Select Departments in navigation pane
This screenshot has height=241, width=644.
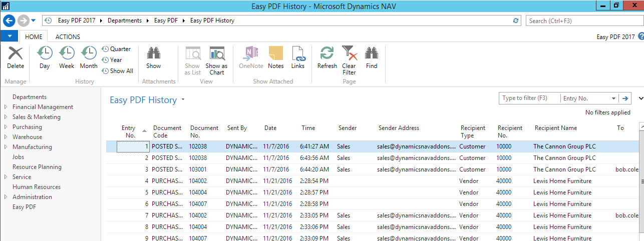[x=30, y=97]
